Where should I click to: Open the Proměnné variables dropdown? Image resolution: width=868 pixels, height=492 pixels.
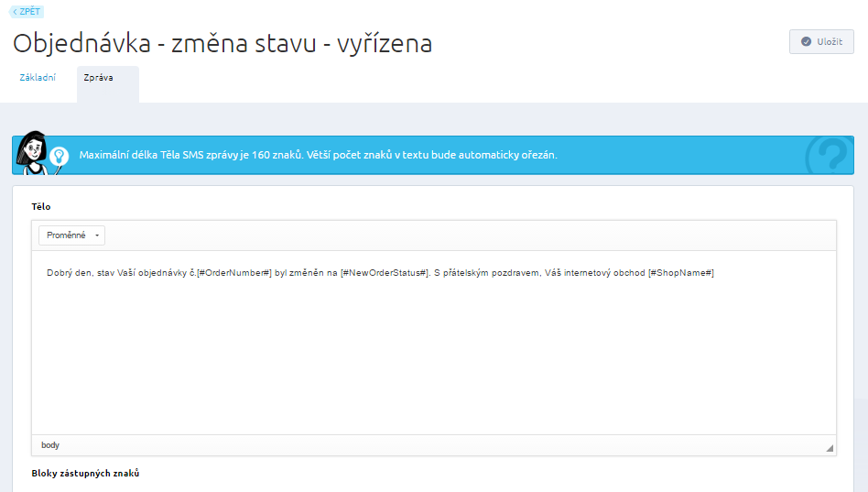71,235
